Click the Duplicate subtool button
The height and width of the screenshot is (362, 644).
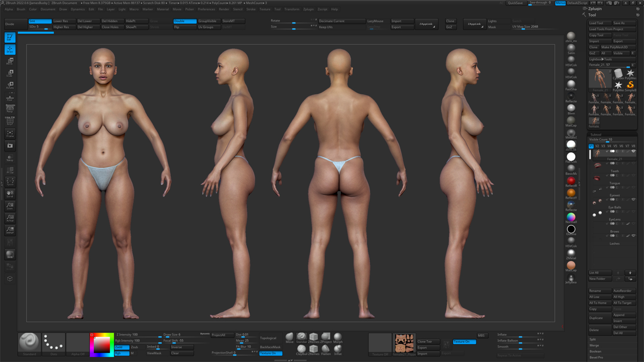point(600,318)
